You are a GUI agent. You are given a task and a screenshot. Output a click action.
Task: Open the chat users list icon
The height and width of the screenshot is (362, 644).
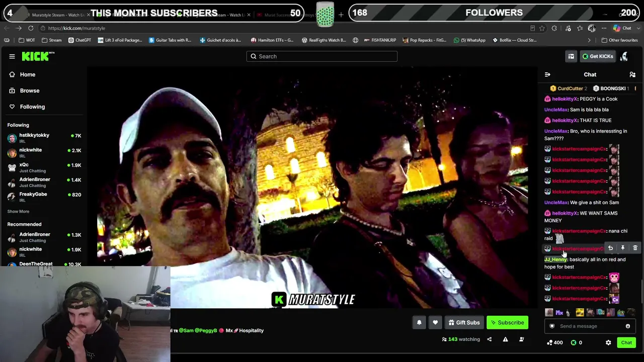click(632, 74)
